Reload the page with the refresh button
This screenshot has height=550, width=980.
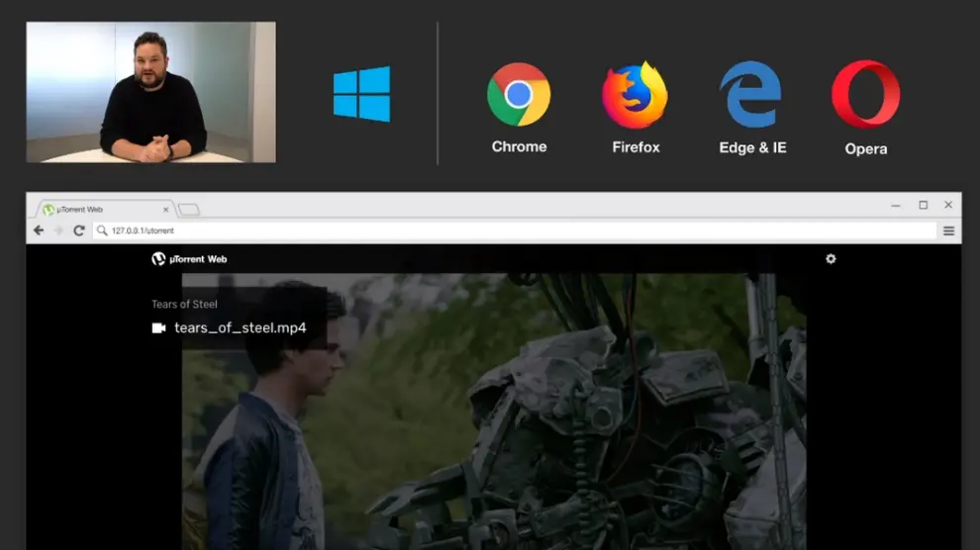pos(79,230)
